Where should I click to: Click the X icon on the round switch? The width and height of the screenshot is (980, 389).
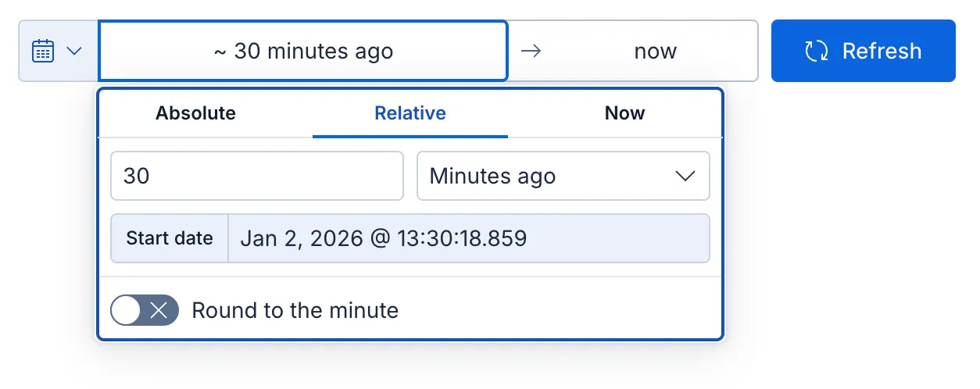(x=159, y=310)
